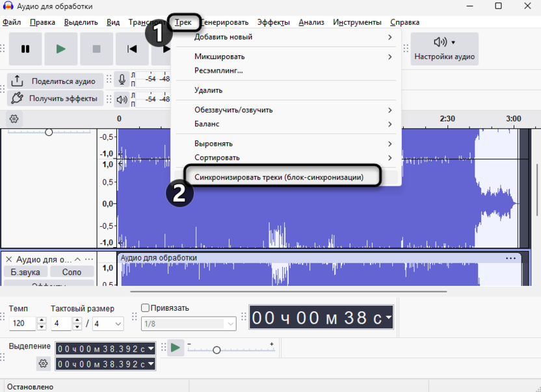Click the Получить эффекты button
The image size is (541, 392).
(55, 99)
